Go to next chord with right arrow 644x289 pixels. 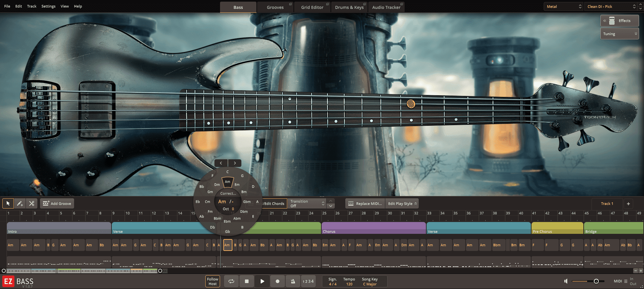[235, 163]
